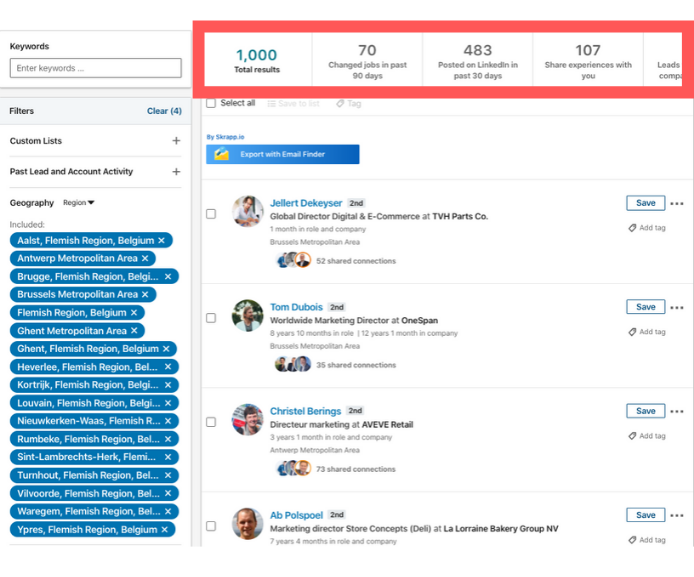Remove the Brugge, Flemish Region filter
Image resolution: width=694 pixels, height=577 pixels.
click(168, 277)
